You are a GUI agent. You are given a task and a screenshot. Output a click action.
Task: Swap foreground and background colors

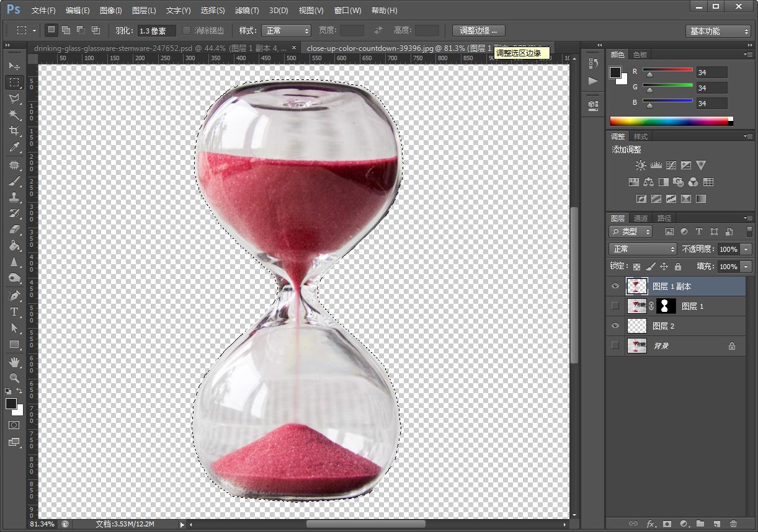[x=19, y=391]
